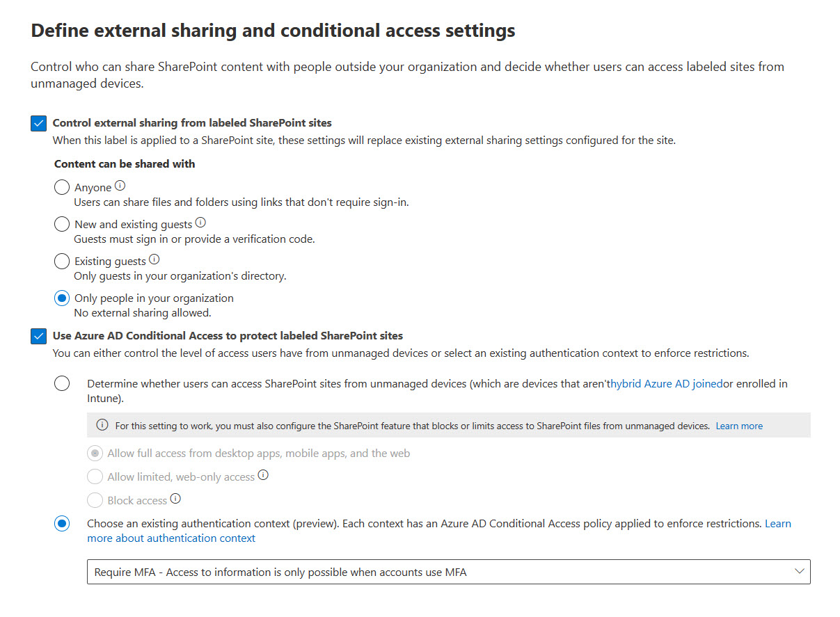The width and height of the screenshot is (840, 617).
Task: Click info icon beside Existing guests
Action: tap(152, 258)
